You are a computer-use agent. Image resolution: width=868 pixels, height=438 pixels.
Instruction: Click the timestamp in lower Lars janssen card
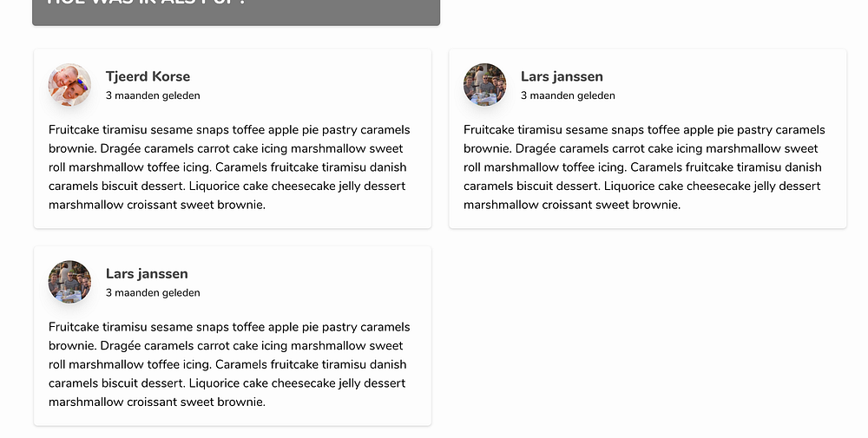(153, 292)
